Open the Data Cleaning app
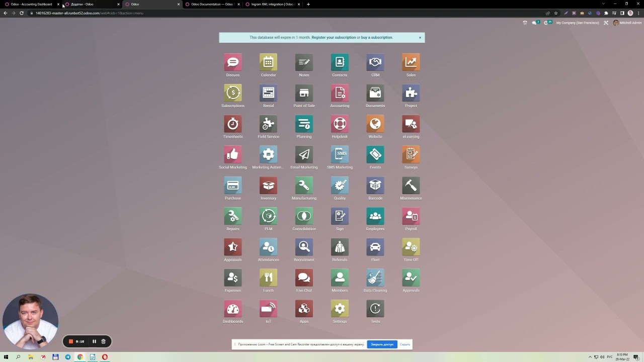This screenshot has height=362, width=644. (x=375, y=278)
